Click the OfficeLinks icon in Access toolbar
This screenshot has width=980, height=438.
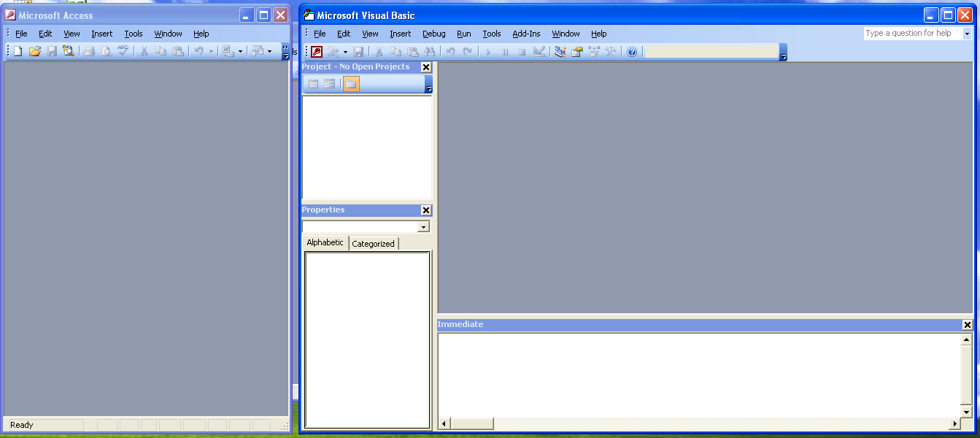(x=228, y=51)
